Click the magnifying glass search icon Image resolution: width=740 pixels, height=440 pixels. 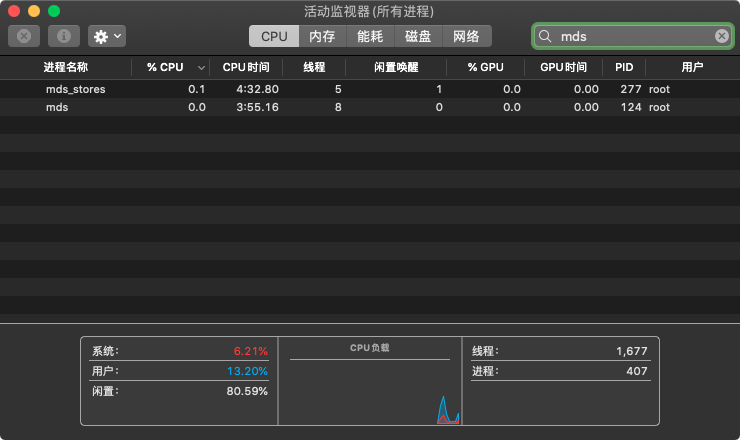(x=546, y=36)
